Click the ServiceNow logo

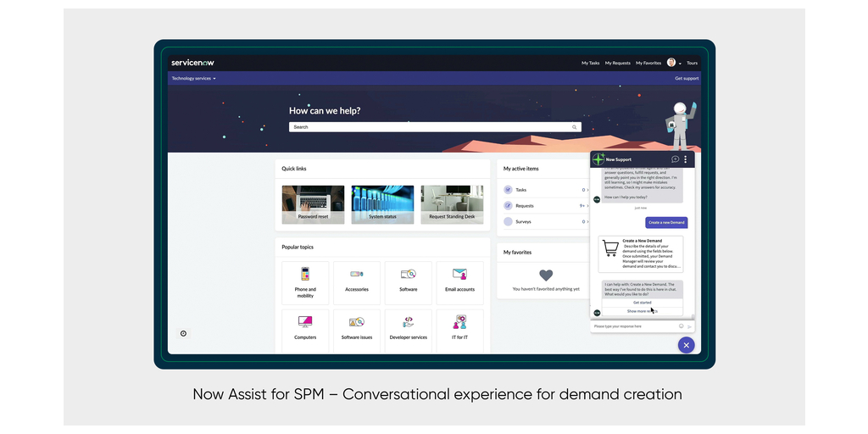(x=192, y=63)
